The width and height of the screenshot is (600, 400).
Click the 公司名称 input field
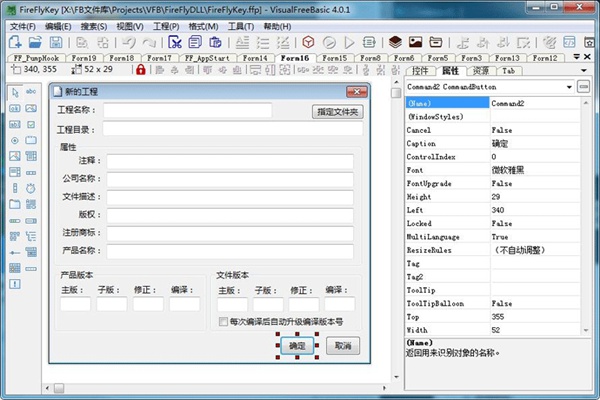point(230,180)
